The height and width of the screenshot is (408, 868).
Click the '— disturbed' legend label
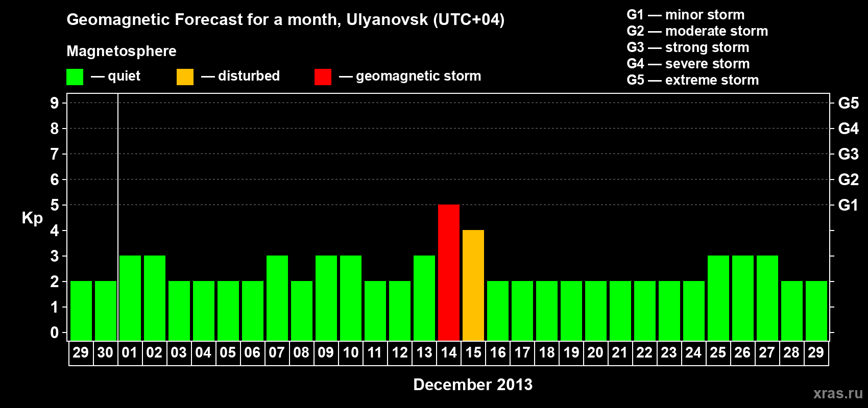click(x=240, y=76)
